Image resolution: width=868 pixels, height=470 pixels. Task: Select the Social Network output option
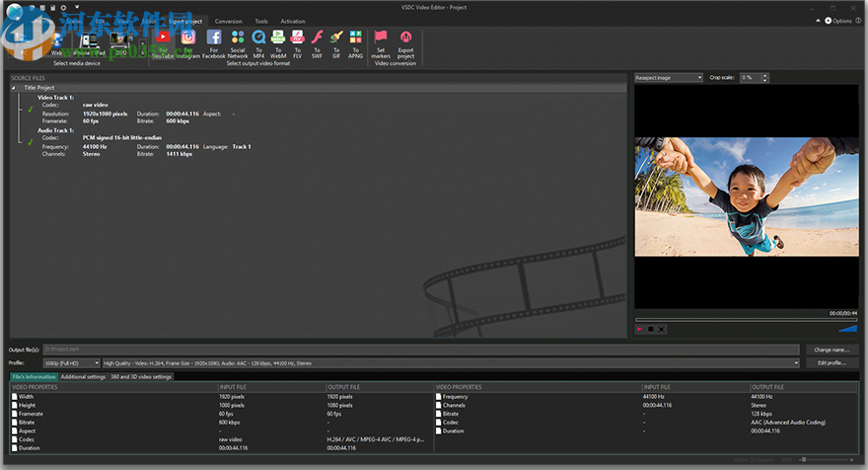pyautogui.click(x=238, y=44)
